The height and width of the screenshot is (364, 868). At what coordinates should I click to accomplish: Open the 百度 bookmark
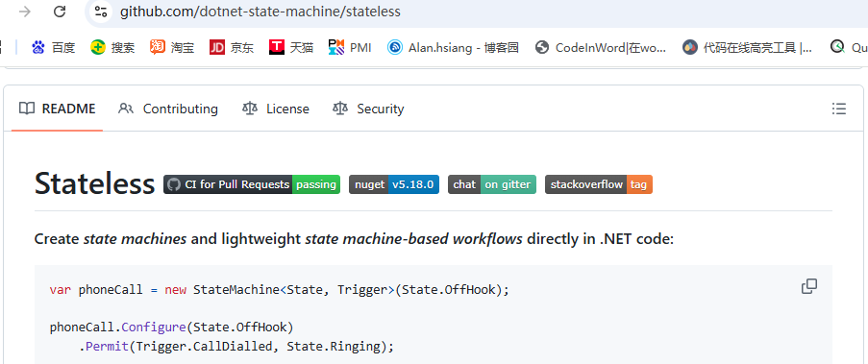point(53,48)
